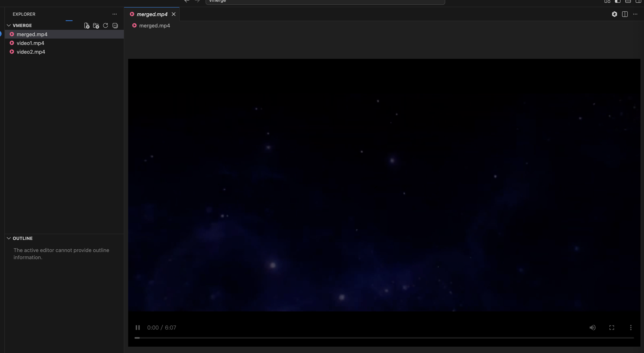
Task: Click the 0:00 / 6:07 time display
Action: [x=162, y=328]
